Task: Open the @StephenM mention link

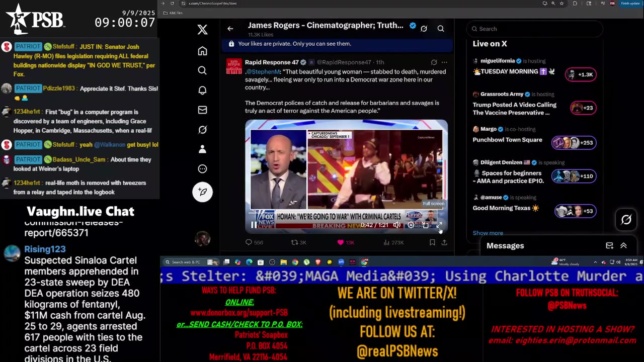Action: coord(263,72)
